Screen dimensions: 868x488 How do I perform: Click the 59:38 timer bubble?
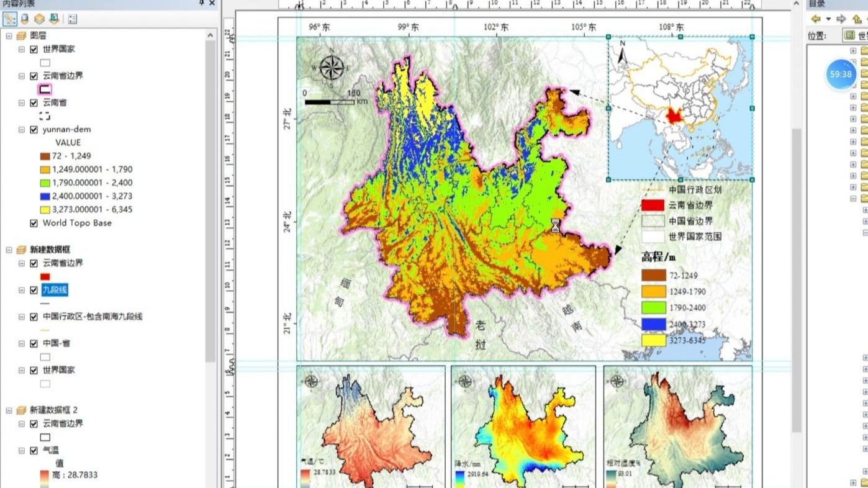[x=841, y=74]
